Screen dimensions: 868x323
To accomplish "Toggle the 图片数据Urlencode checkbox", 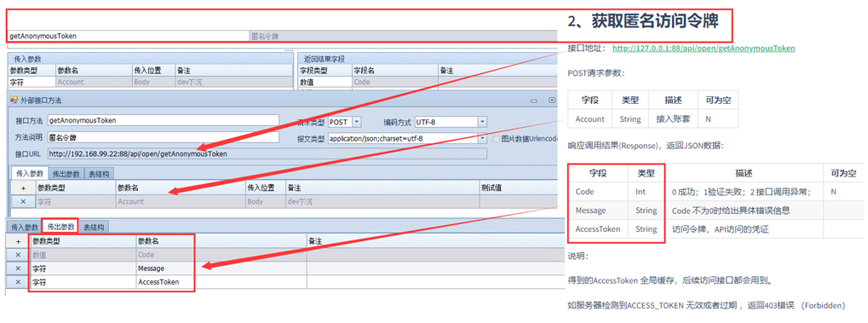I will 496,139.
